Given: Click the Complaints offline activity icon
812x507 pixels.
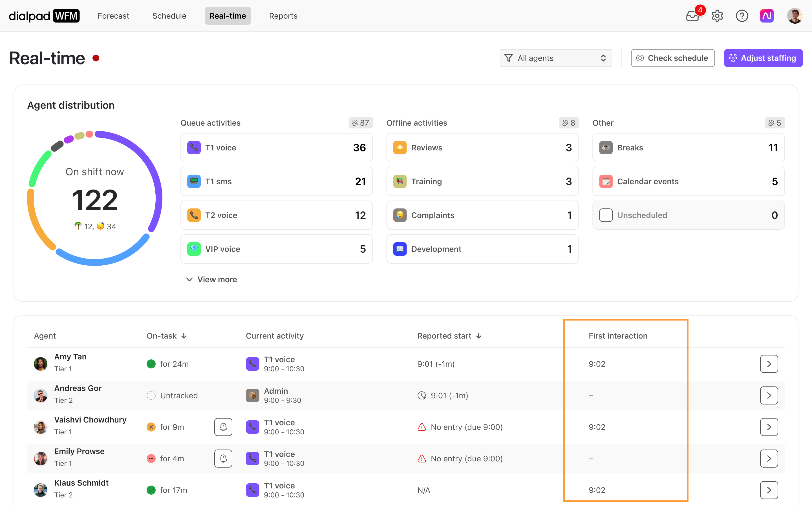Looking at the screenshot, I should point(399,215).
